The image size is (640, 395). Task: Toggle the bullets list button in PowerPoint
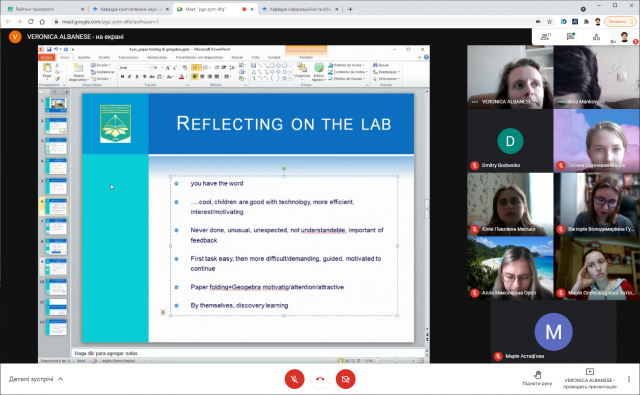click(x=196, y=67)
